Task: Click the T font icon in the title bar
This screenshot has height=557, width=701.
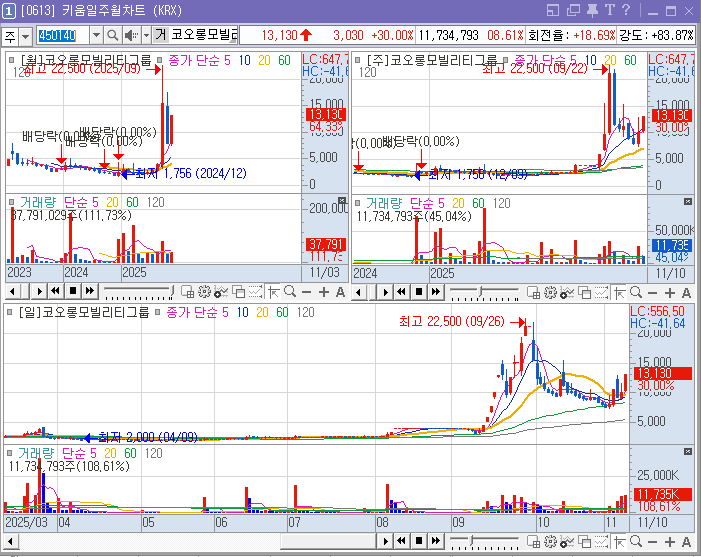Action: coord(609,10)
